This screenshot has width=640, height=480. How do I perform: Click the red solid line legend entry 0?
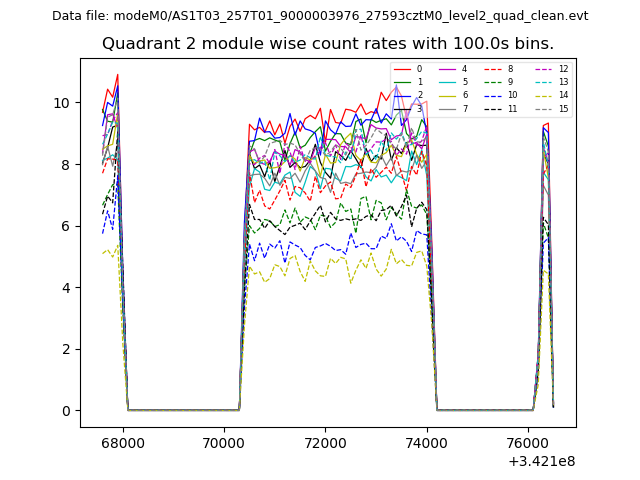click(x=408, y=69)
